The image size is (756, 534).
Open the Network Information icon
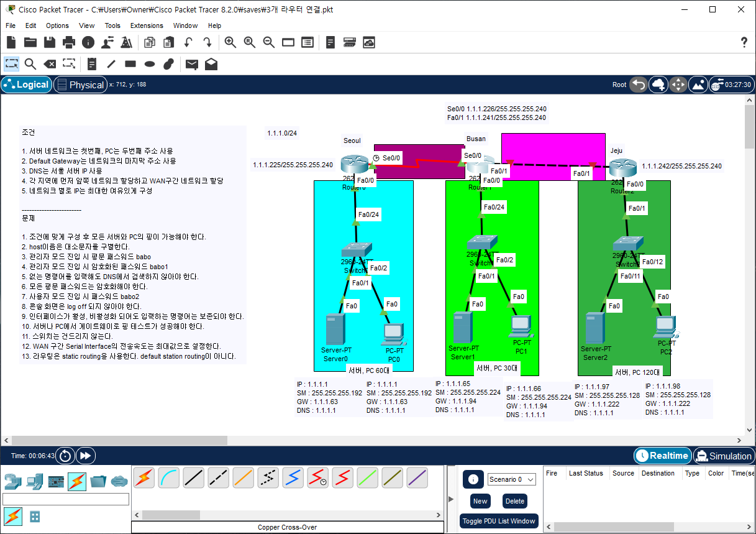(88, 42)
